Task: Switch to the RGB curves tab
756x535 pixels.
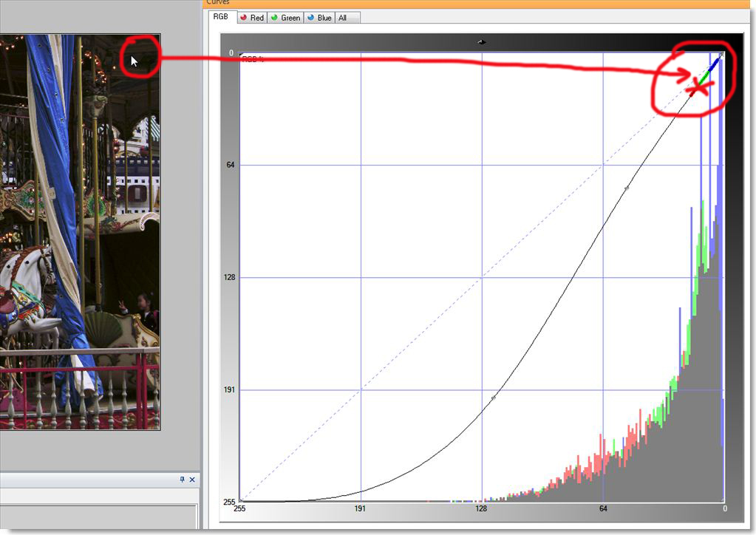Action: tap(220, 17)
